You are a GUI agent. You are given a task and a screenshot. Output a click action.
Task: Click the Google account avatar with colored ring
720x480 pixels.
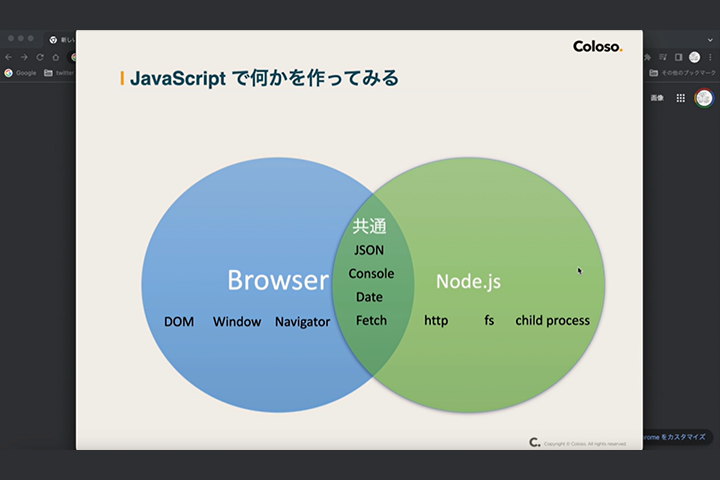pos(704,98)
